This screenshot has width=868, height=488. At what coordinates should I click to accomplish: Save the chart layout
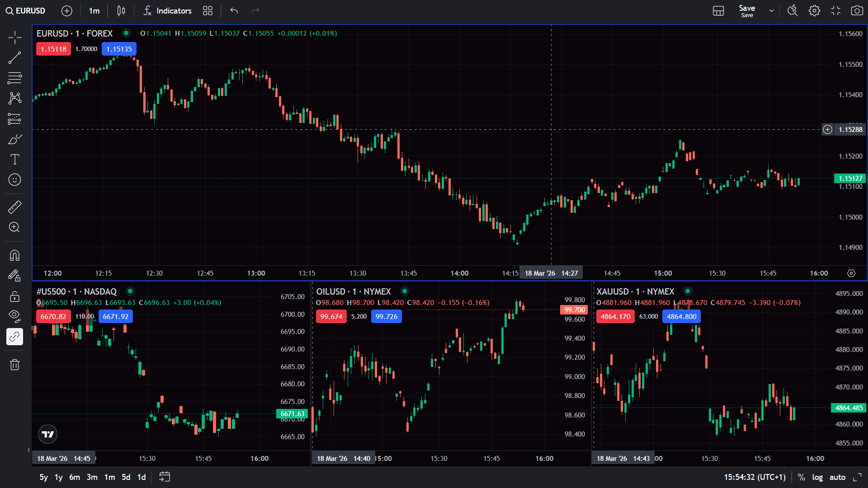coord(747,11)
